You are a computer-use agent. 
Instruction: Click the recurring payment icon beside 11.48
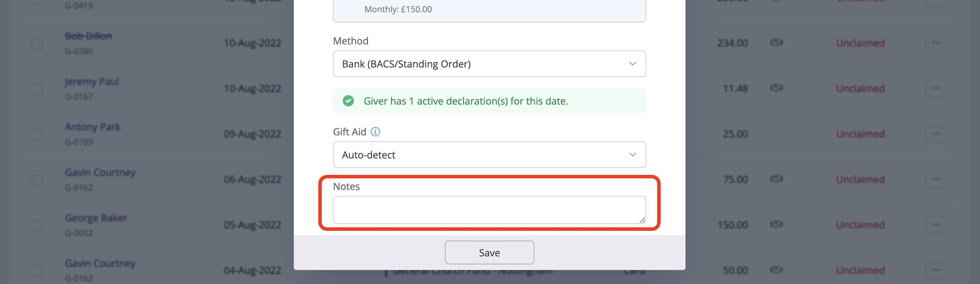(x=776, y=88)
